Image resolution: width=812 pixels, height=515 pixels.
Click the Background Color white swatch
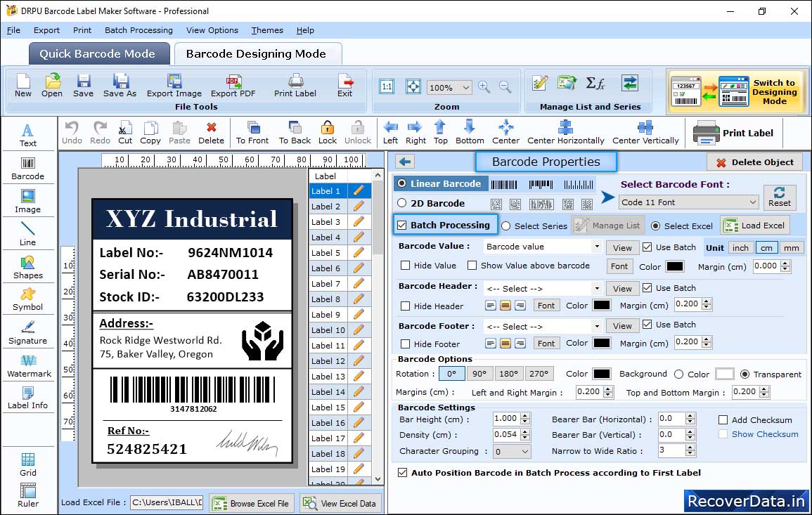(724, 374)
